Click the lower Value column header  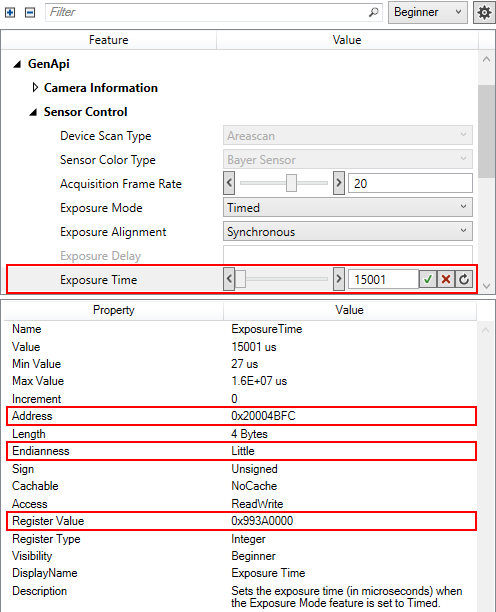349,310
